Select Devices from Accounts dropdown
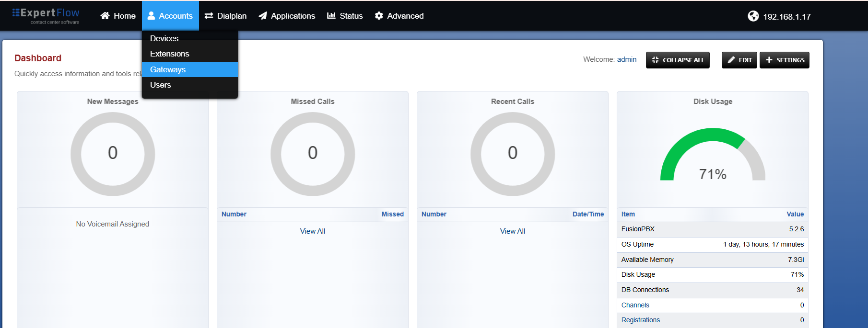 pos(190,38)
